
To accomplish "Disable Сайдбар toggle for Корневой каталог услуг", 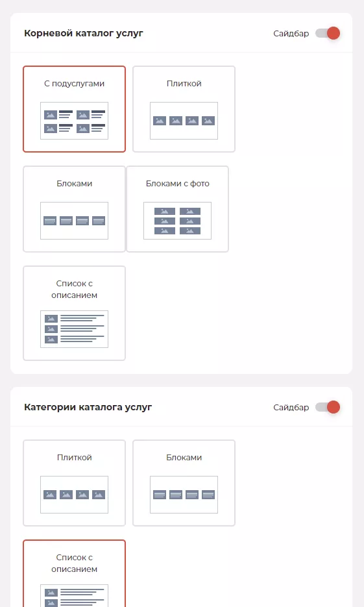I will pos(328,33).
